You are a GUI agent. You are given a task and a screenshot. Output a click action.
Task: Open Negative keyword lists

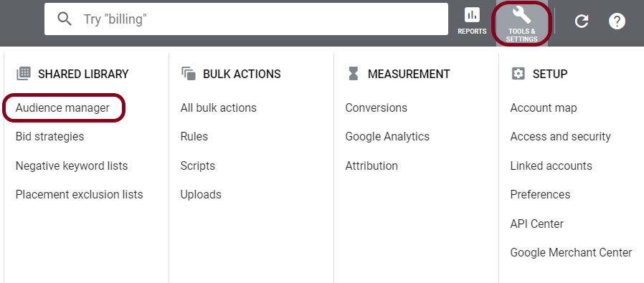point(72,166)
